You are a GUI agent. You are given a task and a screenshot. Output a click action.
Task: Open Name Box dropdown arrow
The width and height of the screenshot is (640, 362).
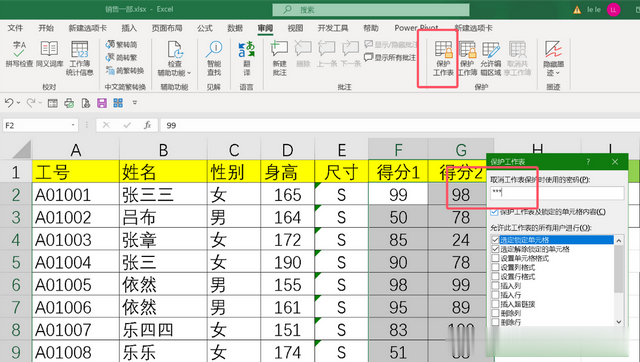pyautogui.click(x=73, y=125)
